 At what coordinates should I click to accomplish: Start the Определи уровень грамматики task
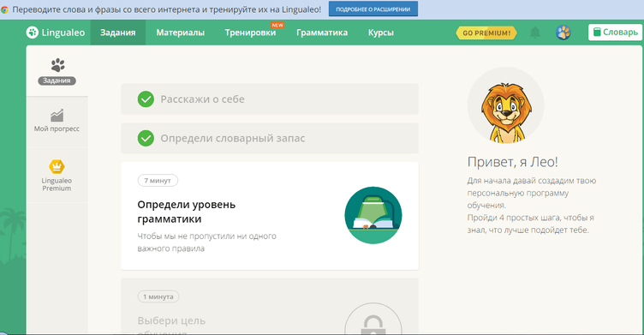tap(270, 216)
